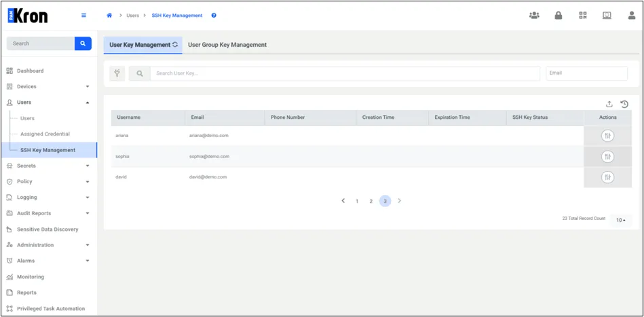
Task: Open actions settings for user ariana
Action: [x=607, y=136]
